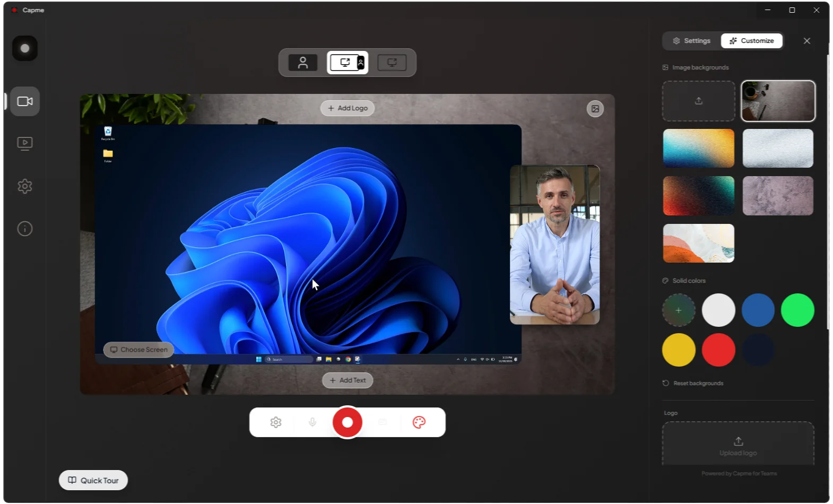Image resolution: width=833 pixels, height=504 pixels.
Task: Open the recordings library in sidebar
Action: click(x=25, y=144)
